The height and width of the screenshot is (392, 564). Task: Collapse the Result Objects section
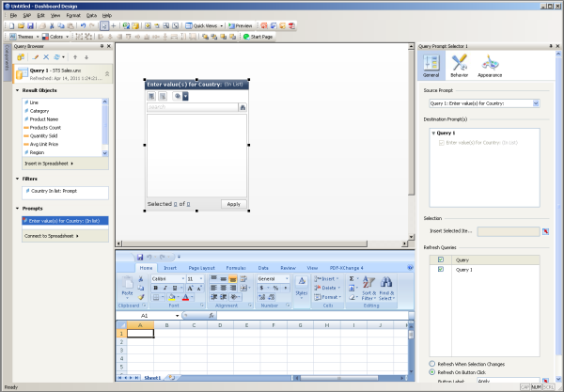[17, 90]
